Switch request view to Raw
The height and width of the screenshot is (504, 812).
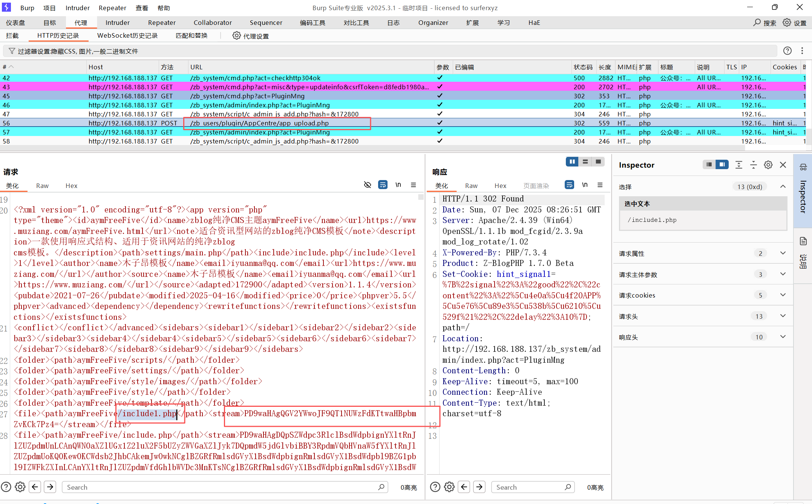(42, 186)
